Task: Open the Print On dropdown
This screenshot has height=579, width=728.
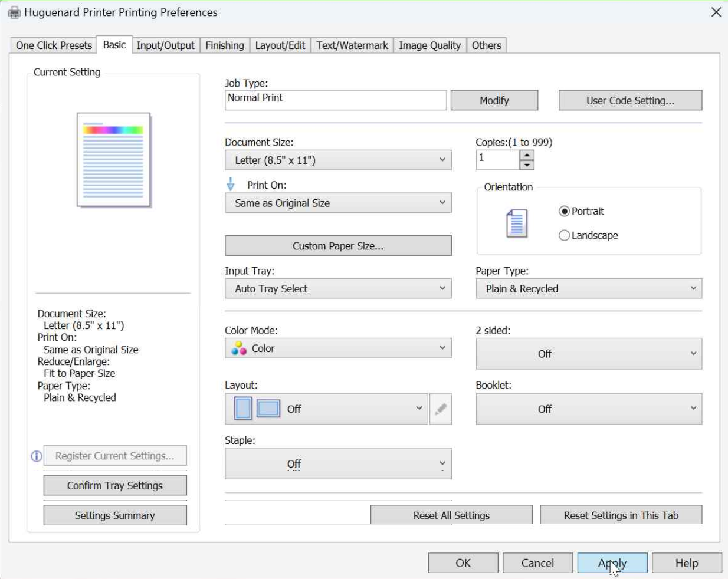Action: (x=338, y=203)
